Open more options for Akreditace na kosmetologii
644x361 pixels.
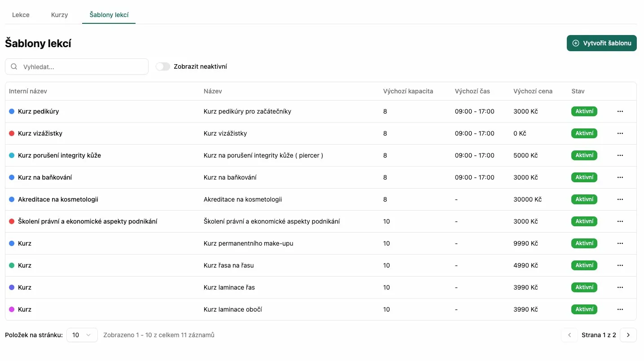coord(620,199)
